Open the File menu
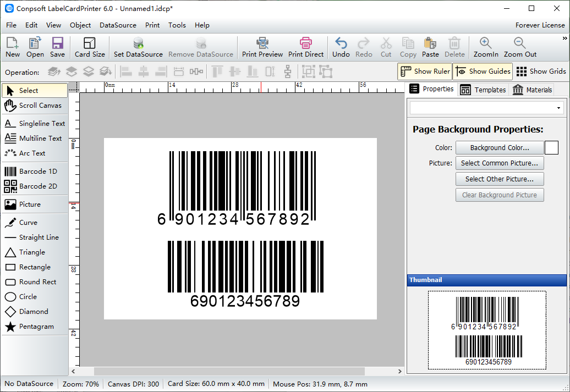 click(x=11, y=25)
